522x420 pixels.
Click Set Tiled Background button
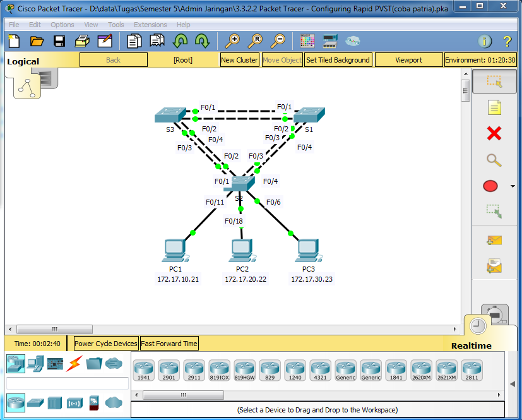pos(338,60)
